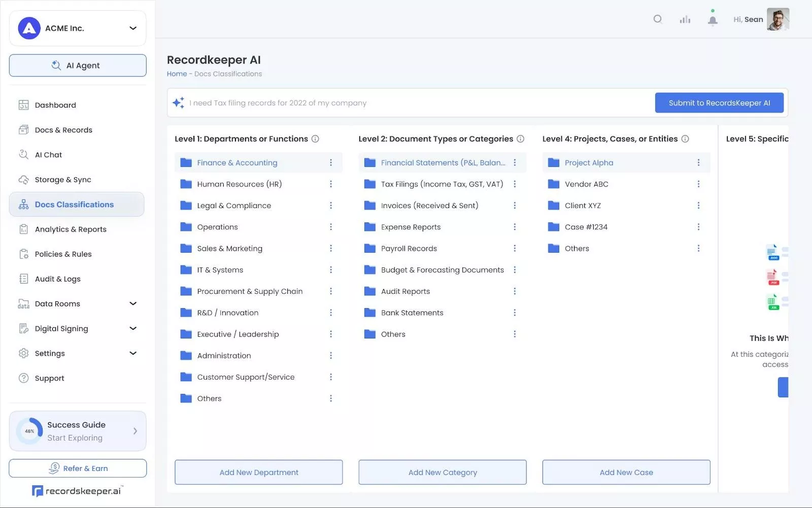Open three-dot menu for Human Resources (HR)

click(331, 184)
